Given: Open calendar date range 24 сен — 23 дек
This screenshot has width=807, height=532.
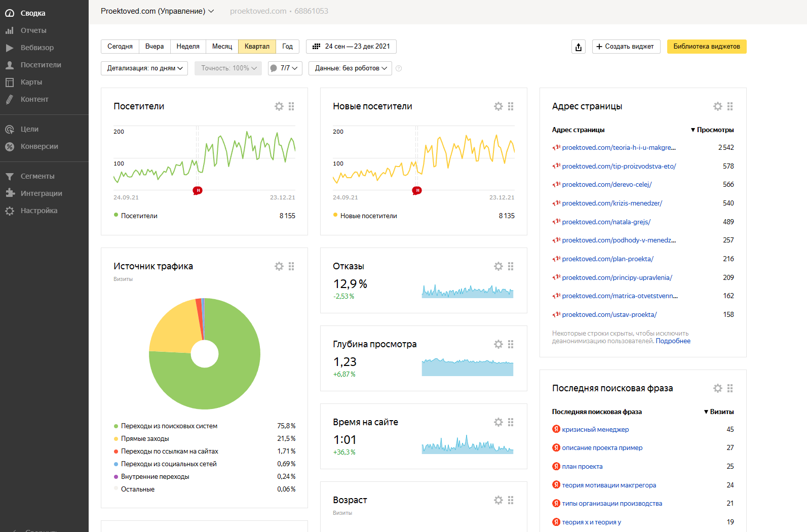Looking at the screenshot, I should click(x=352, y=47).
